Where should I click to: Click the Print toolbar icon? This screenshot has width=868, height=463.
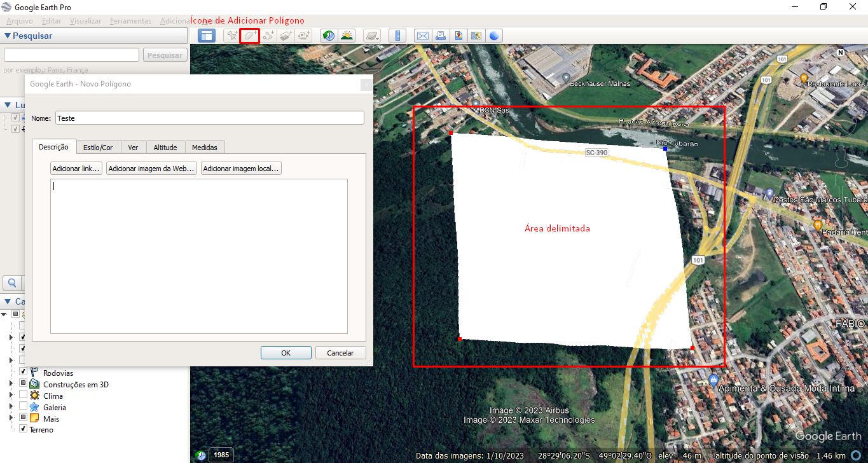tap(440, 36)
